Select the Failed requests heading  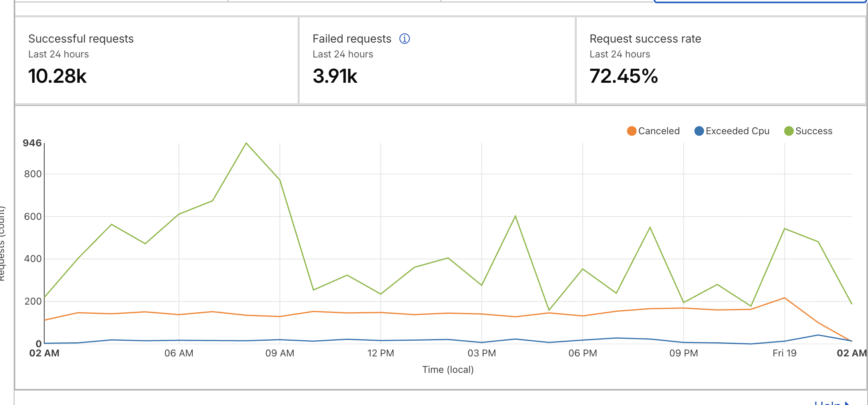[352, 39]
